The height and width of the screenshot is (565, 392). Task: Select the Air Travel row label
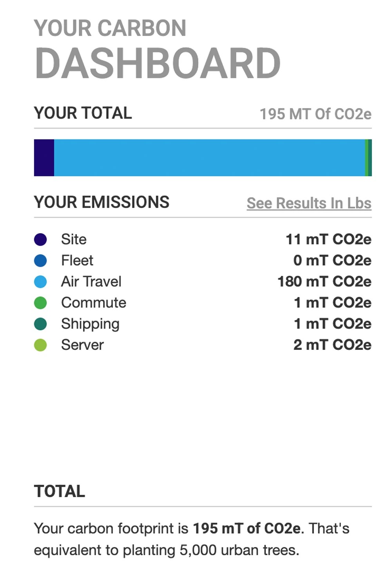click(91, 282)
